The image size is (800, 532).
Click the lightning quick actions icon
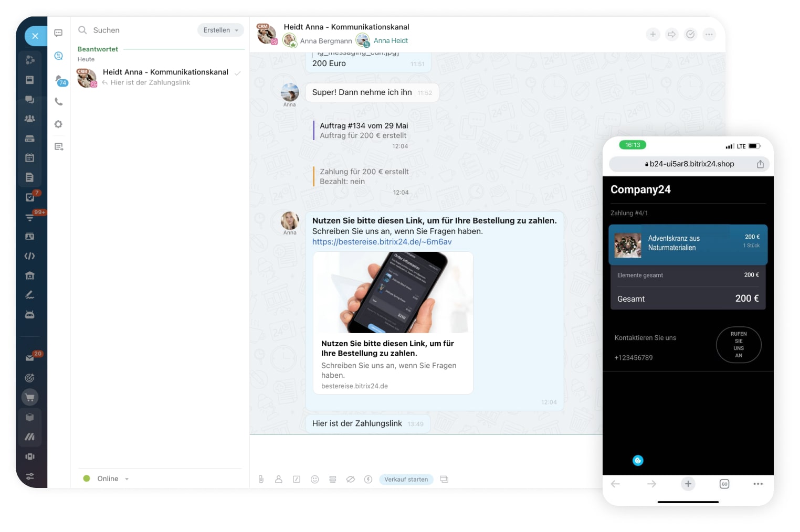coord(369,479)
